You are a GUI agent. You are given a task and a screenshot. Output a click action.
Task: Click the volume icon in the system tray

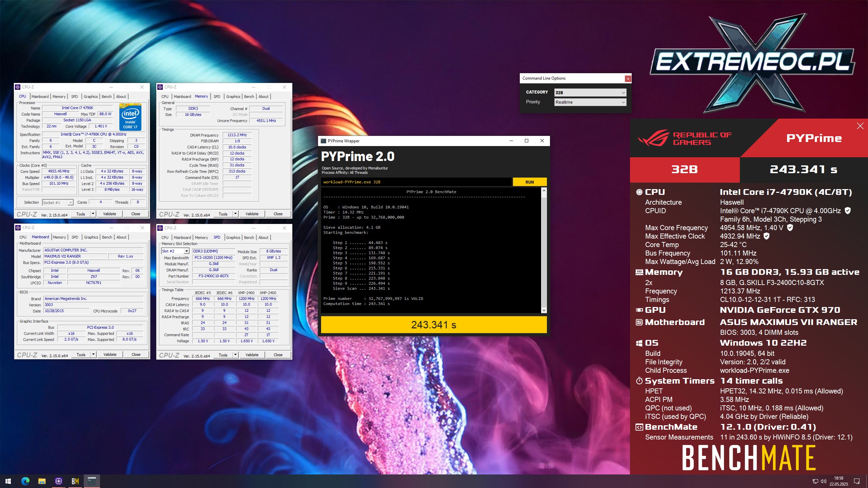[823, 481]
